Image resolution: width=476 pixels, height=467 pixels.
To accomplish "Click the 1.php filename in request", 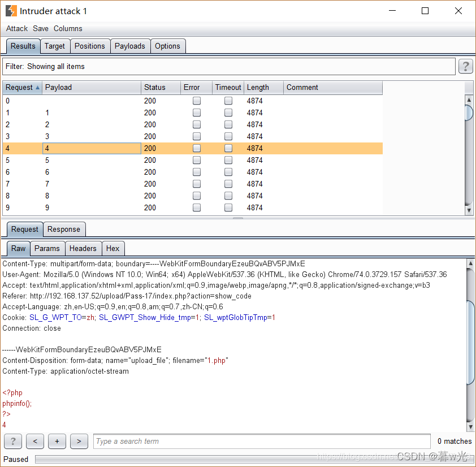I will pos(217,360).
